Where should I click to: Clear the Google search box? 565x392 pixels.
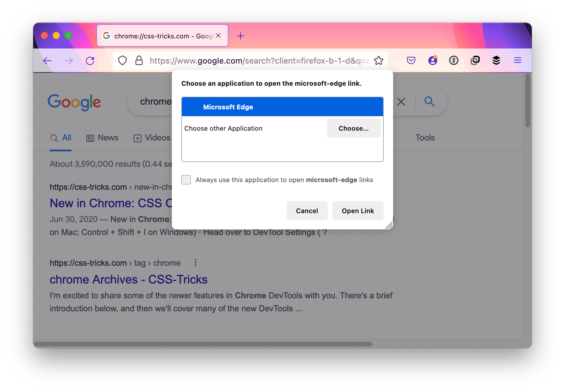pos(401,102)
